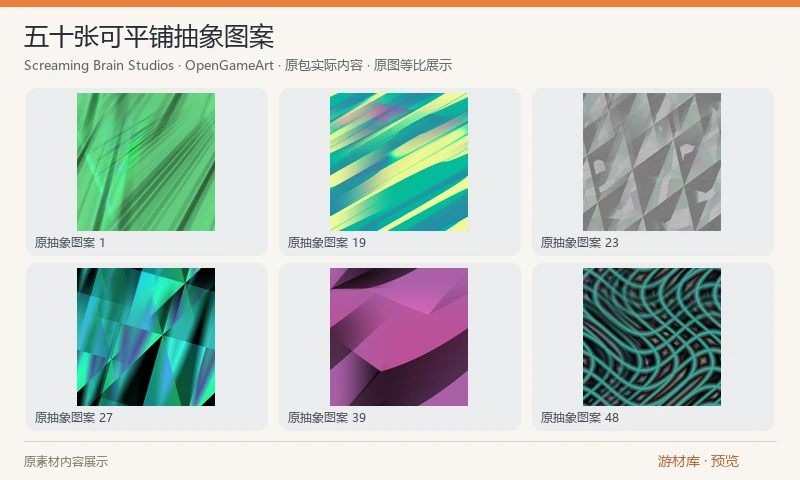The height and width of the screenshot is (480, 800).
Task: Click the page title 五十张可平铺抽象图案
Action: (149, 37)
